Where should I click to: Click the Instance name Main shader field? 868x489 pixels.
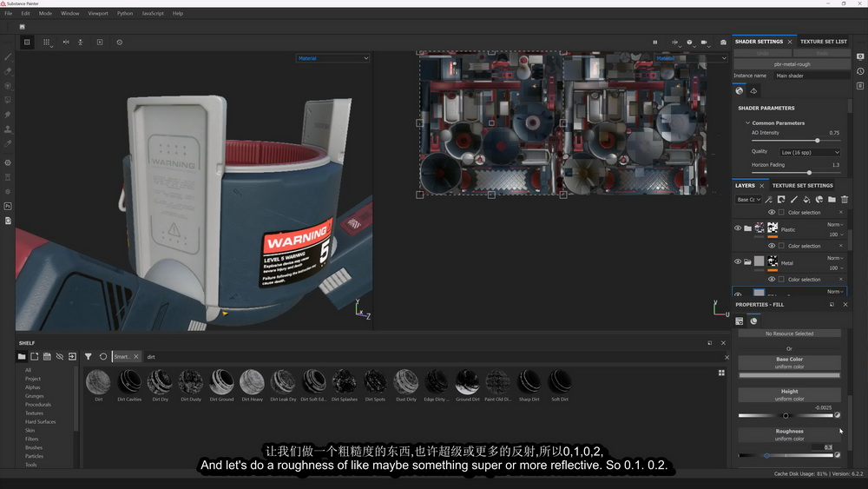coord(811,76)
